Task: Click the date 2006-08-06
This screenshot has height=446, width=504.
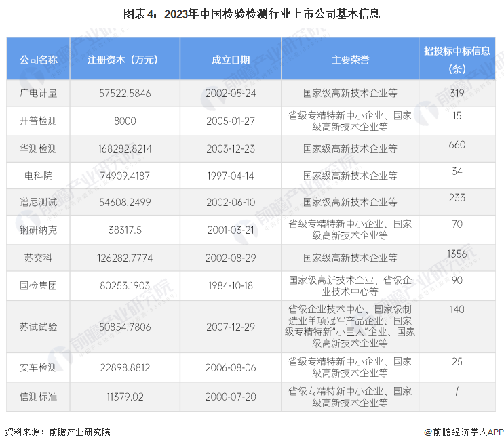Action: tap(231, 367)
